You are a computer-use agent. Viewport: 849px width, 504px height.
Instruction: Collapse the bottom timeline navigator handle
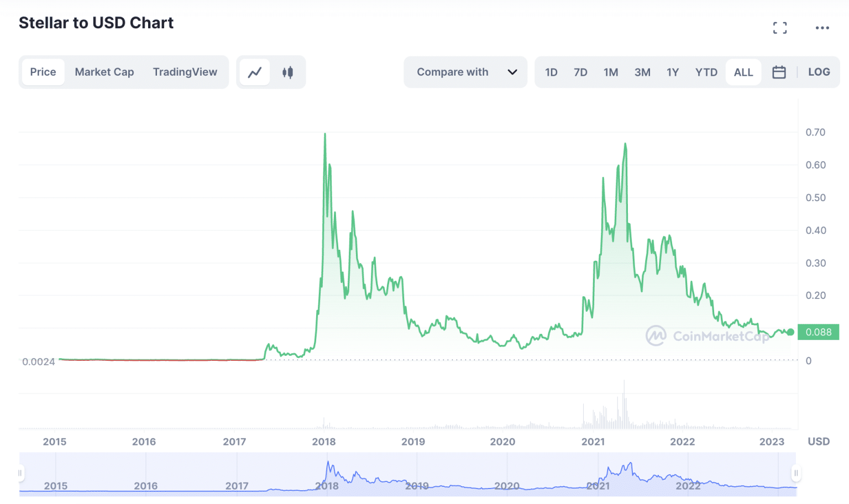point(796,474)
